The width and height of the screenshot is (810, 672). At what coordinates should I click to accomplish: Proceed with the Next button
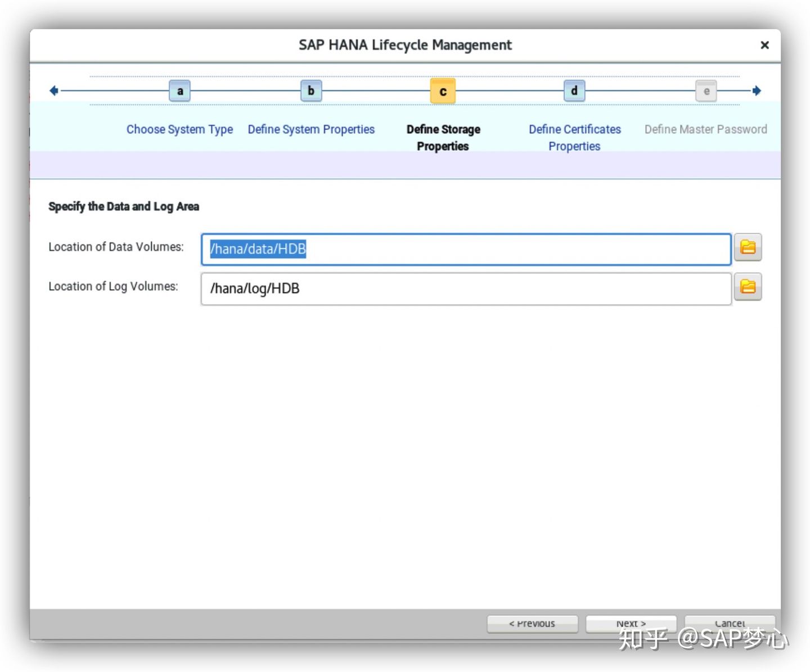pyautogui.click(x=631, y=624)
